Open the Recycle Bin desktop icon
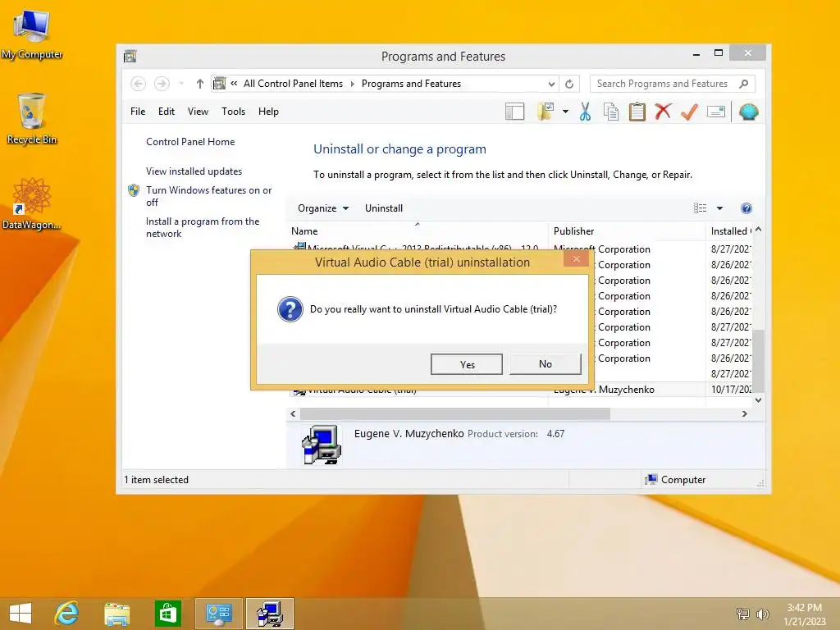This screenshot has height=630, width=840. [32, 119]
